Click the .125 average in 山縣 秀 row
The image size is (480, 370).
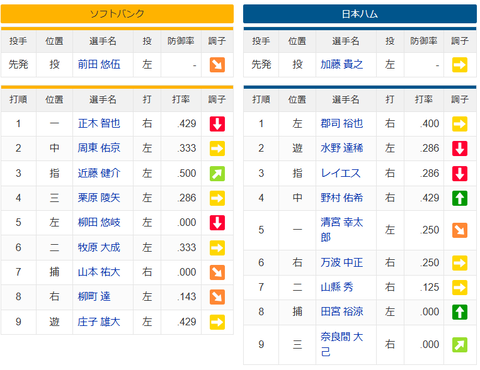(429, 287)
